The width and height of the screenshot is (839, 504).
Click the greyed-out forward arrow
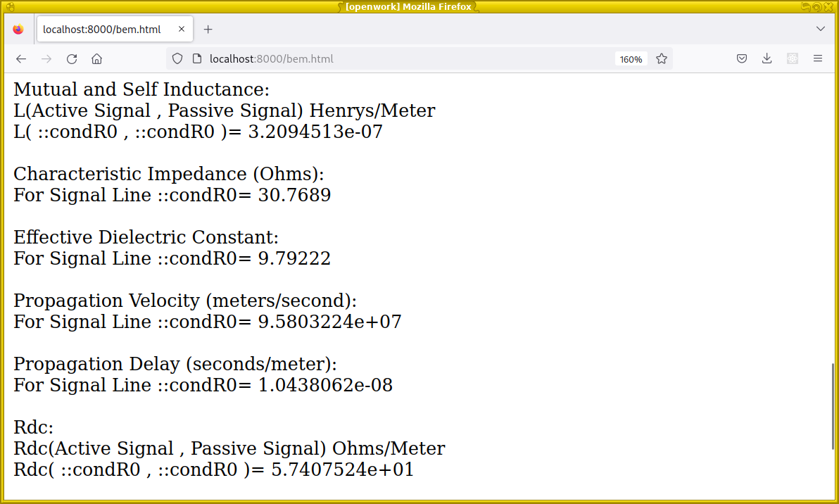tap(46, 59)
